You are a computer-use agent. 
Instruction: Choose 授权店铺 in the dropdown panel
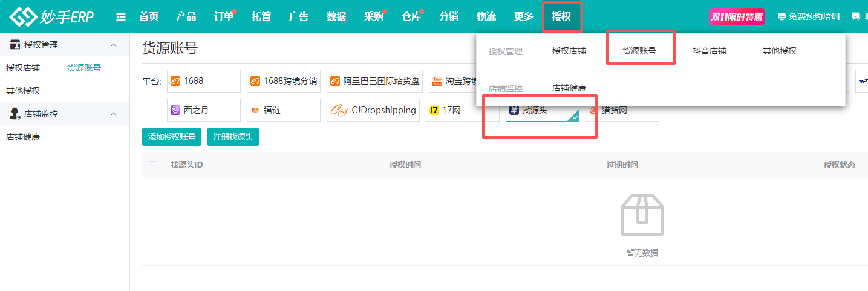tap(569, 51)
